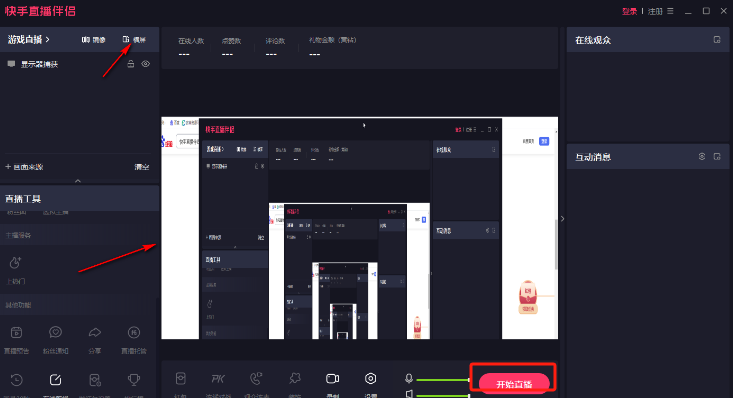733x398 pixels.
Task: Open the hamburger menu in title bar
Action: [670, 11]
